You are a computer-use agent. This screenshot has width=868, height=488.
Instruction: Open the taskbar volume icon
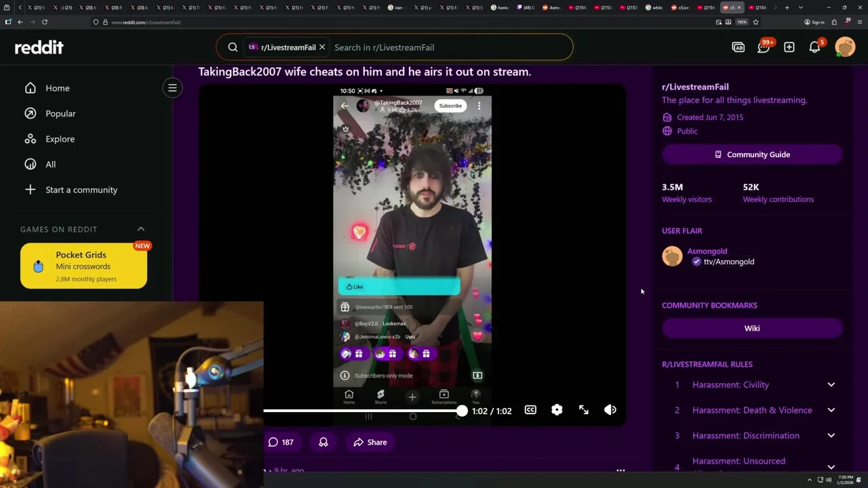click(829, 480)
